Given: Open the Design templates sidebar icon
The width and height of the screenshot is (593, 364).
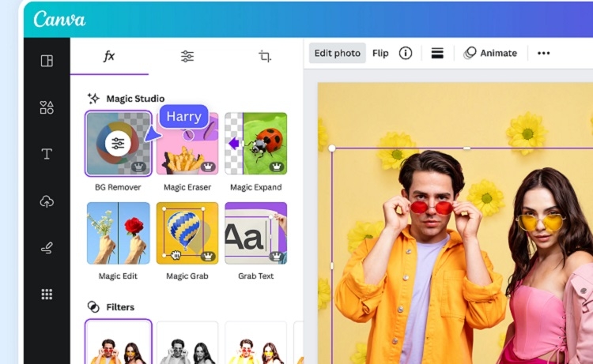Looking at the screenshot, I should [47, 61].
